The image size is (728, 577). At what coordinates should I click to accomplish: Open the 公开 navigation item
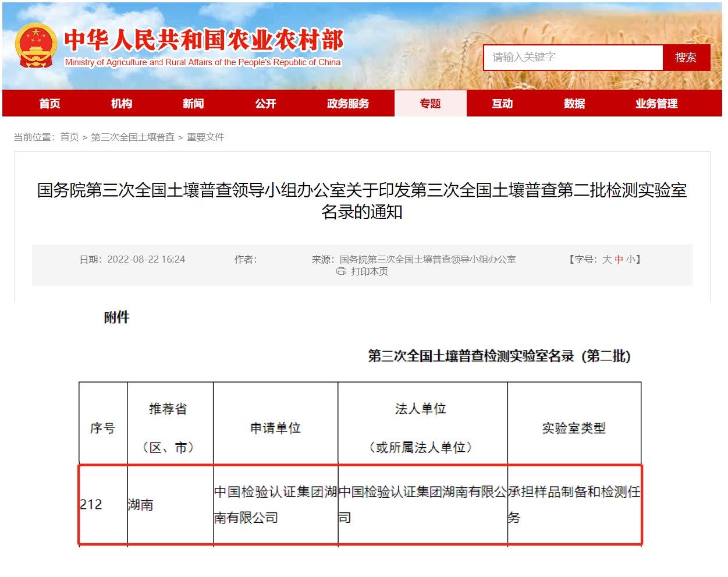[x=265, y=104]
